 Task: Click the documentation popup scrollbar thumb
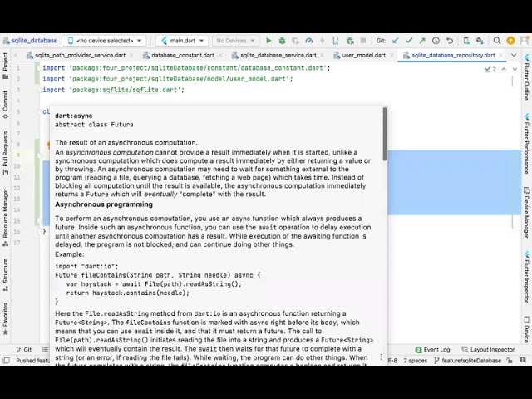385,134
